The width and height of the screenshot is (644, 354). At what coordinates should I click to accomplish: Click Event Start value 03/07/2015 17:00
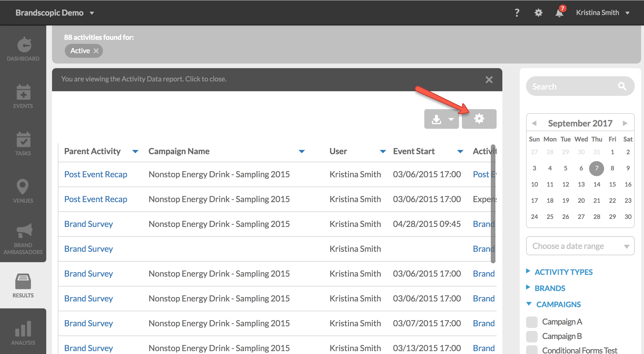pyautogui.click(x=427, y=323)
